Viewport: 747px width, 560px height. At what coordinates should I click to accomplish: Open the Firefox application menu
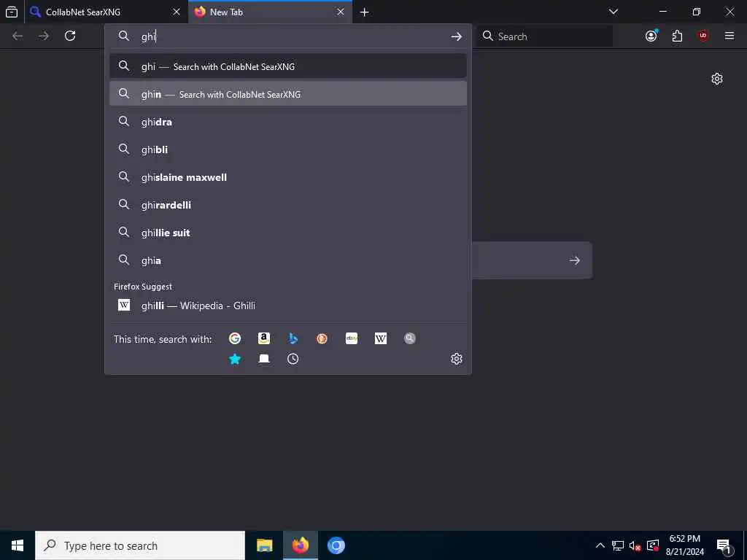[x=729, y=36]
